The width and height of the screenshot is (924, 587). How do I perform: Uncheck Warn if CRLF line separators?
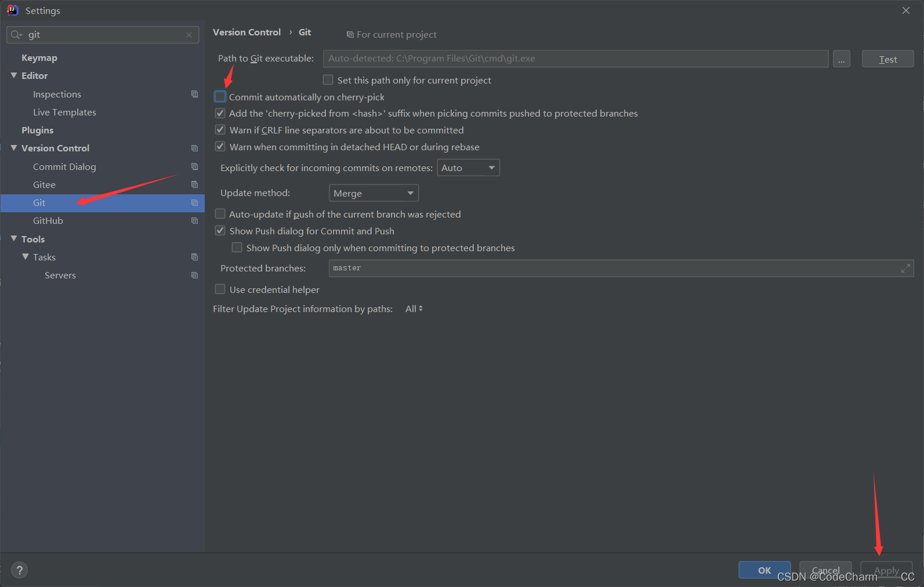tap(220, 130)
